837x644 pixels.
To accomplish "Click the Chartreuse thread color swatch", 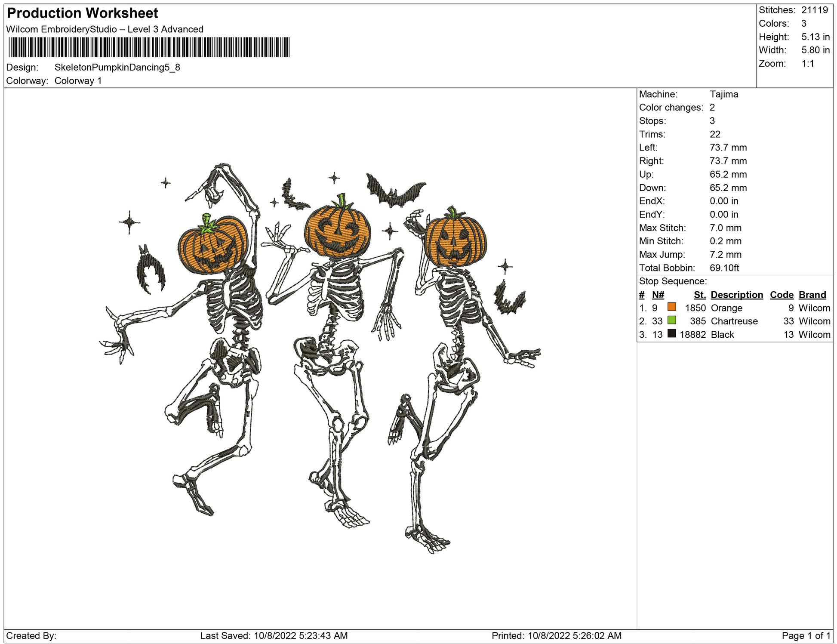I will pyautogui.click(x=671, y=320).
